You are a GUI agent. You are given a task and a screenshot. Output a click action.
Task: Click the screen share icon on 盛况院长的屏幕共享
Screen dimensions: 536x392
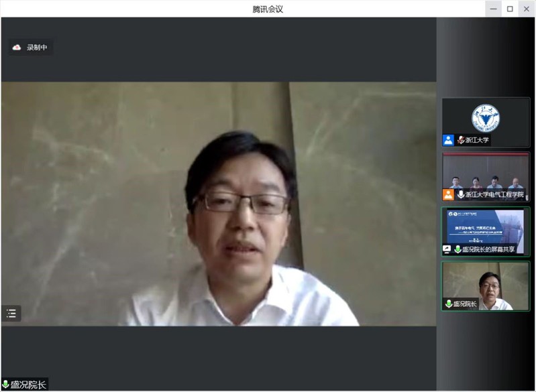click(x=447, y=249)
